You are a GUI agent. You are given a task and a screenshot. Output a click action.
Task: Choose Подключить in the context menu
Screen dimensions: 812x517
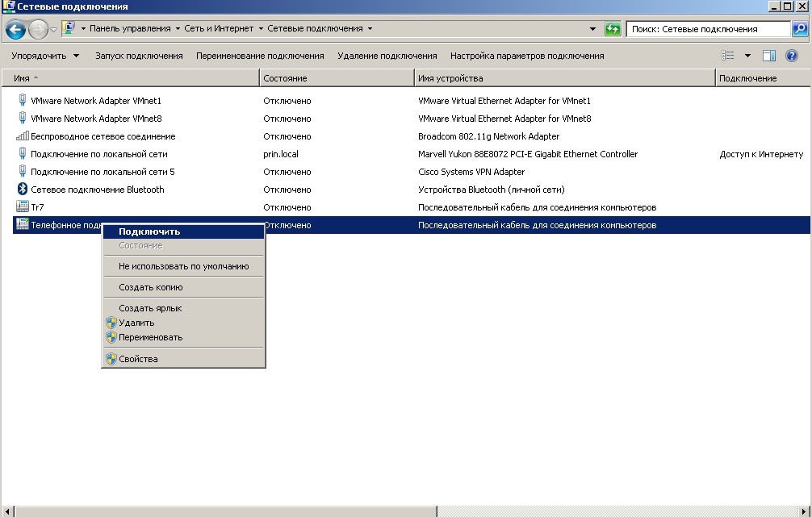[183, 231]
